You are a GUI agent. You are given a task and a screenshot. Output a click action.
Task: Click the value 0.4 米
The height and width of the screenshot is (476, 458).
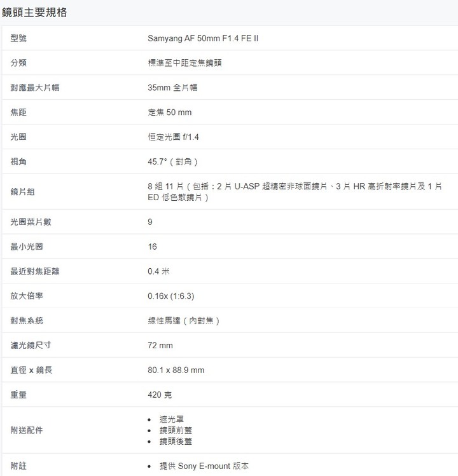tap(158, 271)
